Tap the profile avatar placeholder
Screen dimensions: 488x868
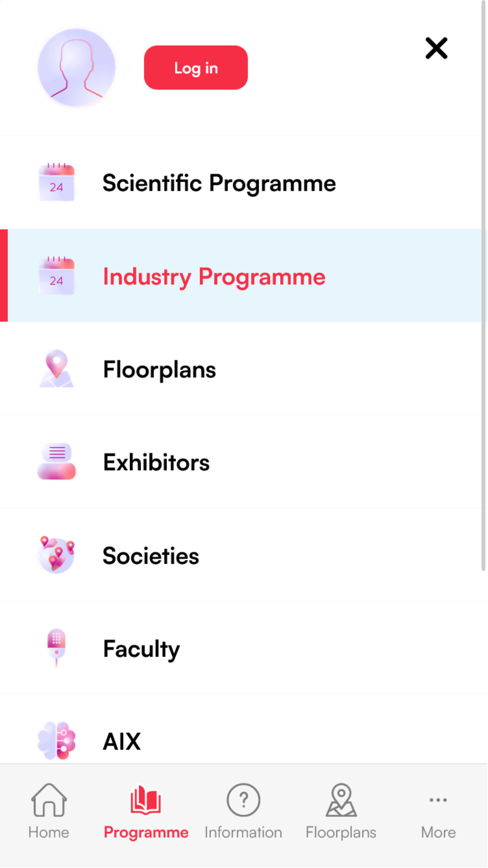pyautogui.click(x=77, y=67)
